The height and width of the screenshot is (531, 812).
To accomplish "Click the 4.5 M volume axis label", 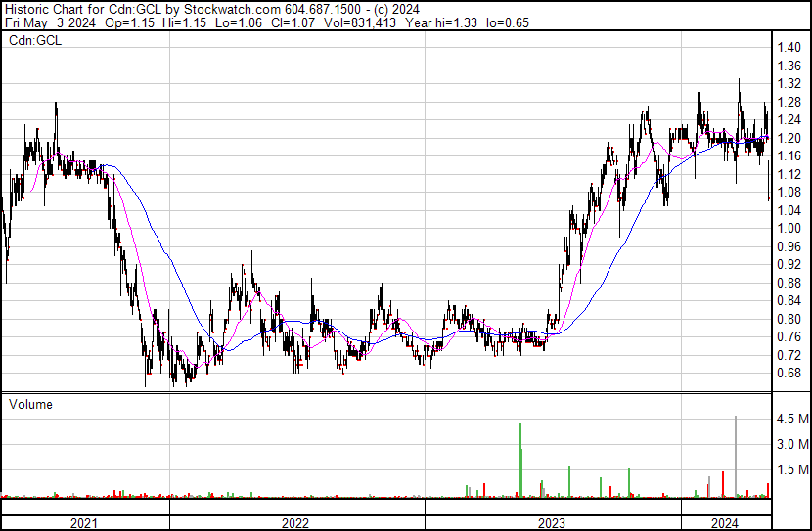I will pos(792,419).
